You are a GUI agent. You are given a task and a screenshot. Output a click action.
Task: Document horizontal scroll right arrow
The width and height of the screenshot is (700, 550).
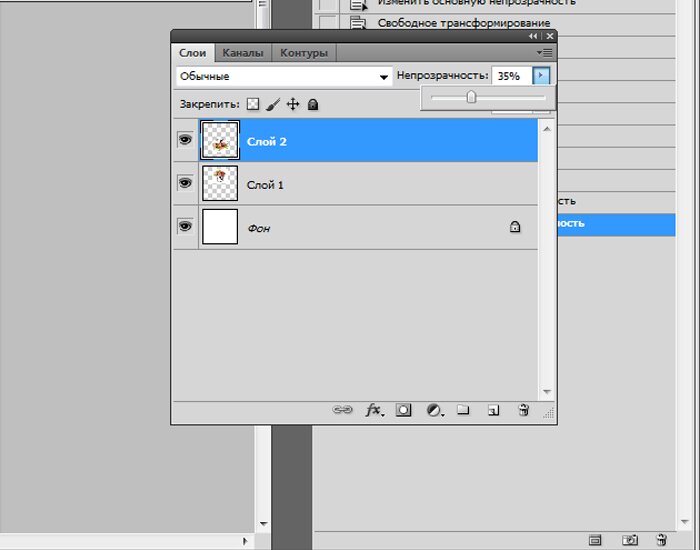click(245, 541)
